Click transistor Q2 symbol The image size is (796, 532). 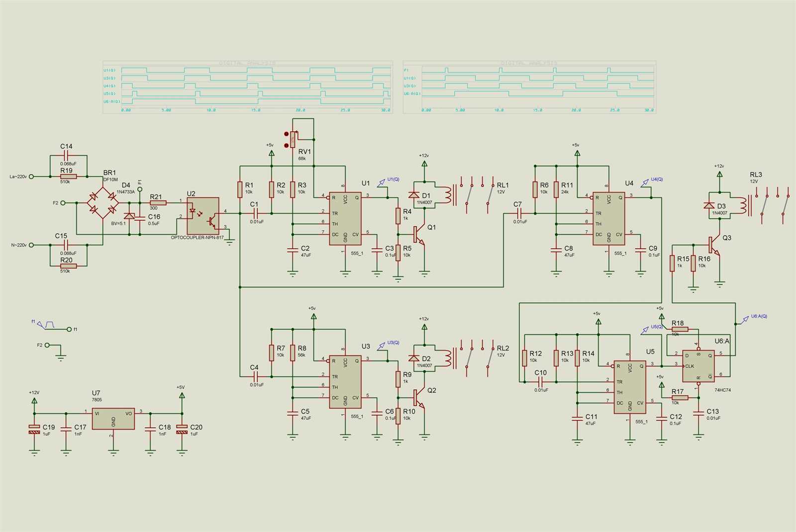[419, 398]
